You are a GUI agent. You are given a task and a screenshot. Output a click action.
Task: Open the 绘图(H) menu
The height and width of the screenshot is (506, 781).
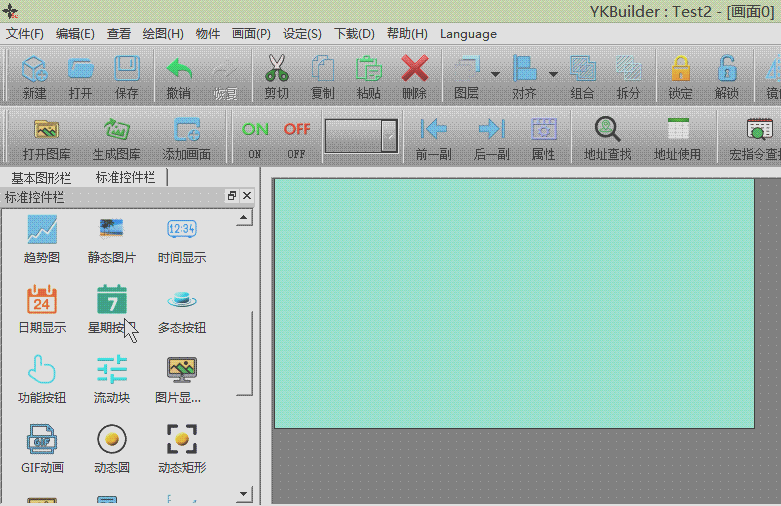(x=162, y=33)
